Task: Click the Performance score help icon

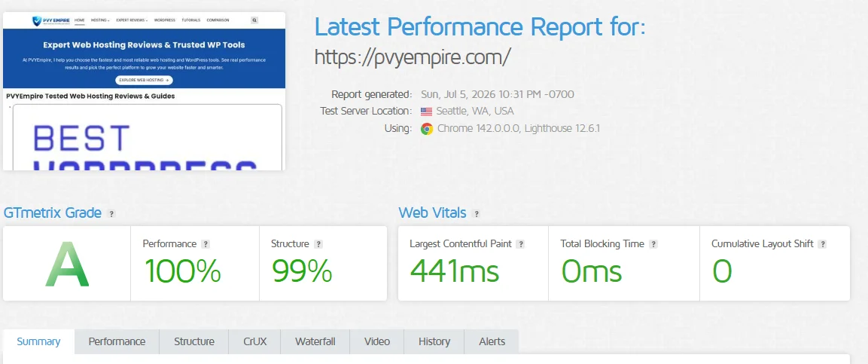Action: tap(206, 243)
